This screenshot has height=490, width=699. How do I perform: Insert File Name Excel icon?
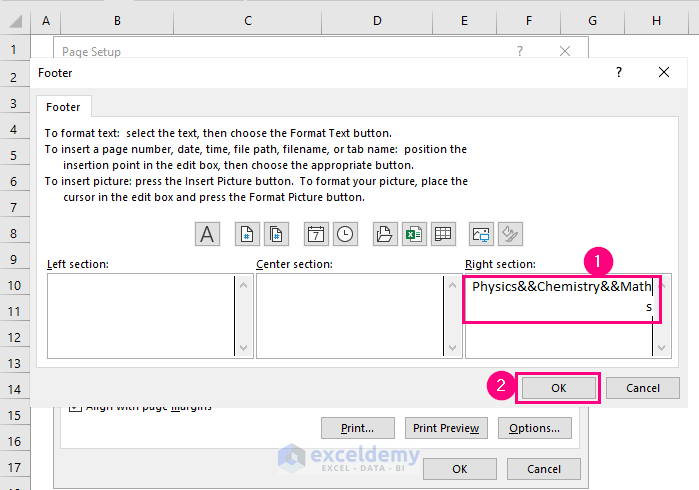click(414, 234)
